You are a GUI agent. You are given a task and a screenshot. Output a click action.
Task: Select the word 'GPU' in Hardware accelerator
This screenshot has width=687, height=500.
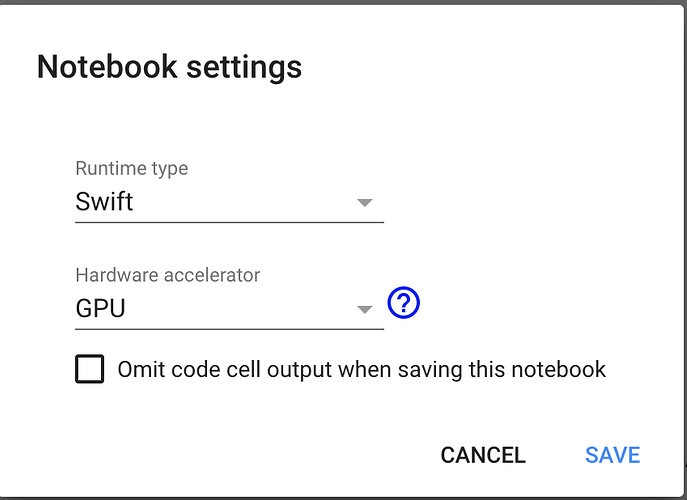[100, 309]
